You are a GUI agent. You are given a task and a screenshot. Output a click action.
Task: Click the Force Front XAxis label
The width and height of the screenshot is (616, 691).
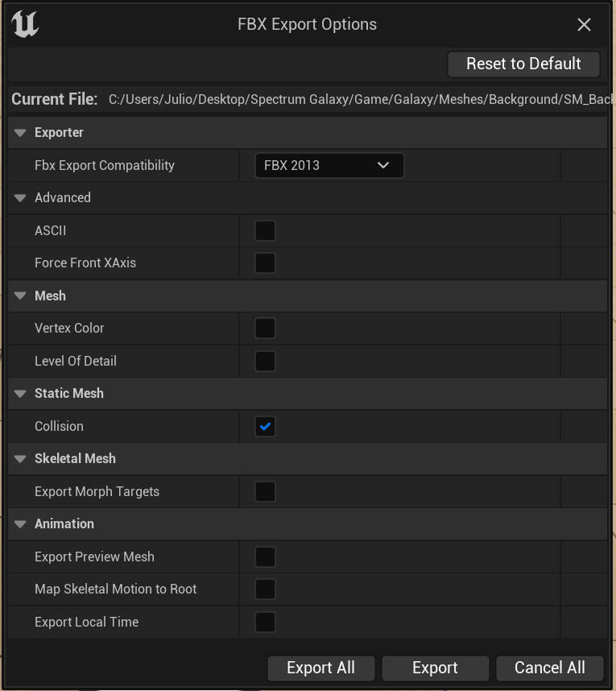click(85, 263)
